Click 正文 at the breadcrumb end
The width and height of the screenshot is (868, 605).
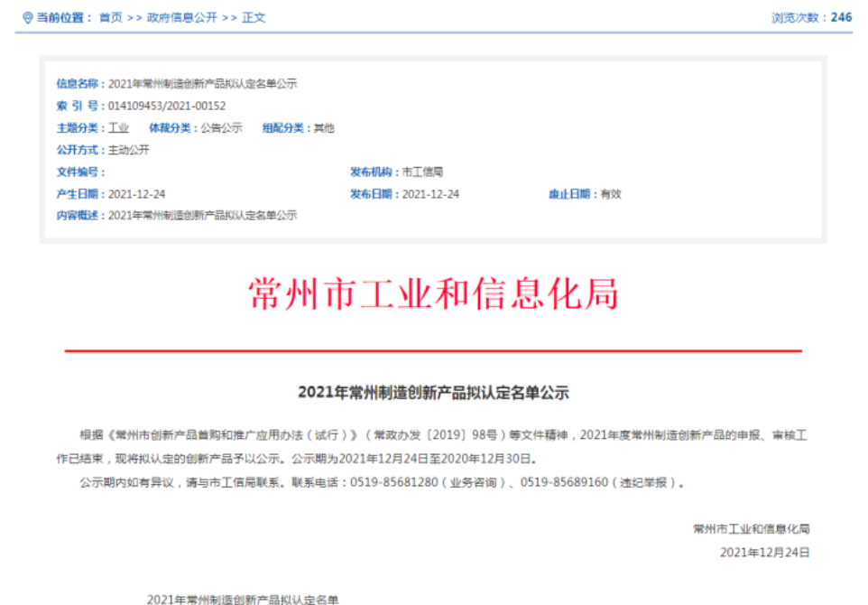tap(254, 17)
